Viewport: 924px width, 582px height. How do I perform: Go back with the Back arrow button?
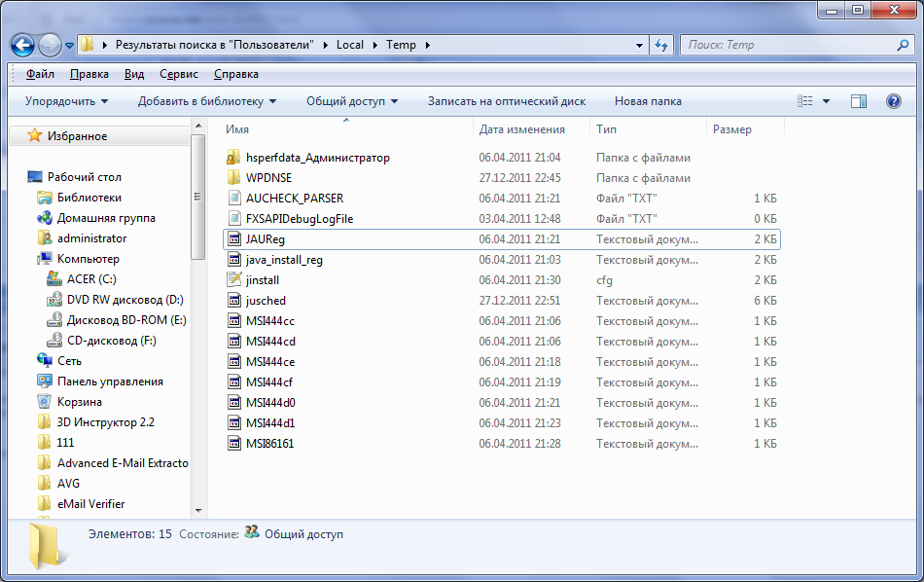tap(23, 46)
